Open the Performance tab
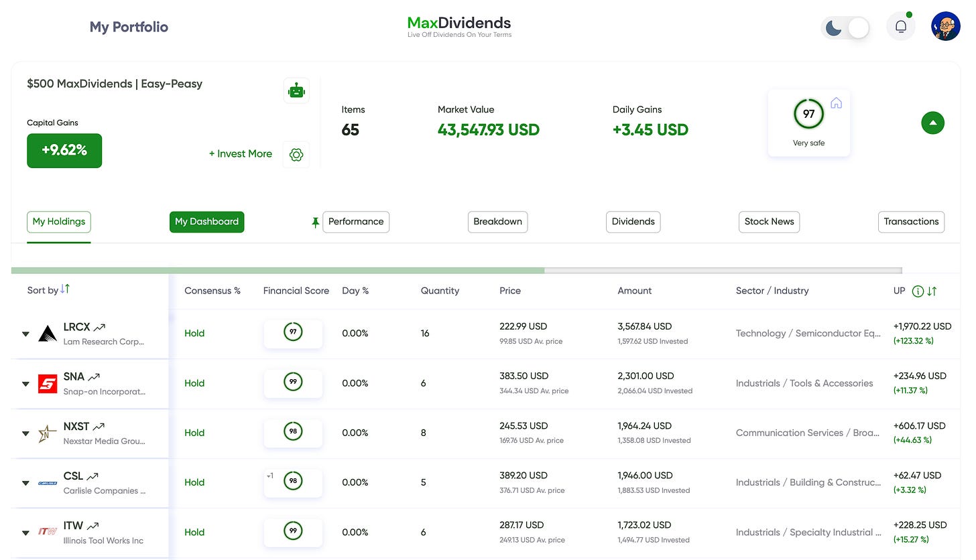Image resolution: width=976 pixels, height=560 pixels. [x=356, y=222]
